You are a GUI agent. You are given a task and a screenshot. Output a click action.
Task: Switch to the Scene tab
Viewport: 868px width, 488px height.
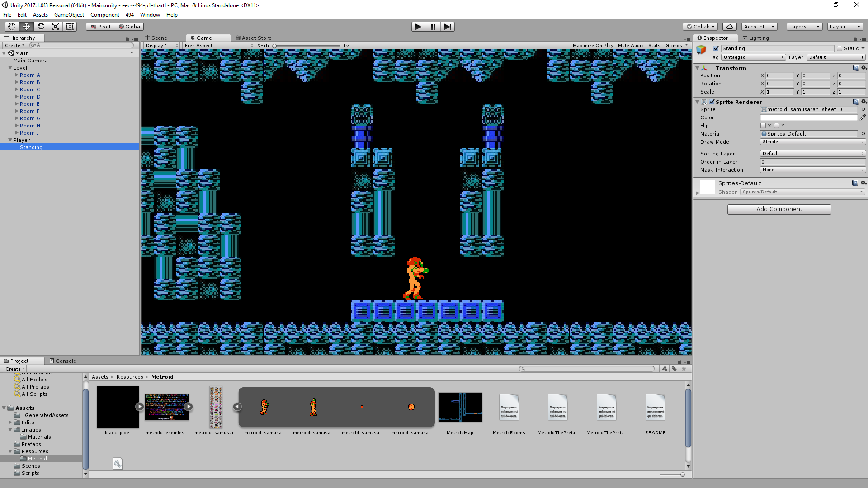156,38
